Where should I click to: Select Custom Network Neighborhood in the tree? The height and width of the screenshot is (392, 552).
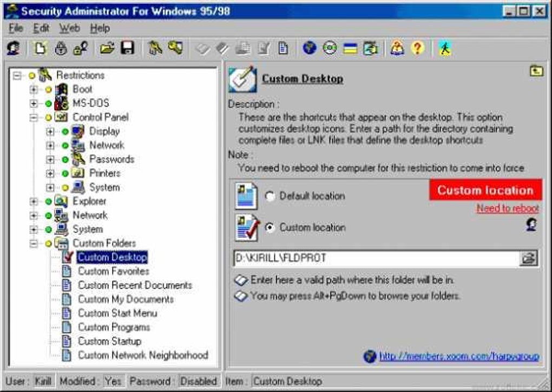click(143, 355)
